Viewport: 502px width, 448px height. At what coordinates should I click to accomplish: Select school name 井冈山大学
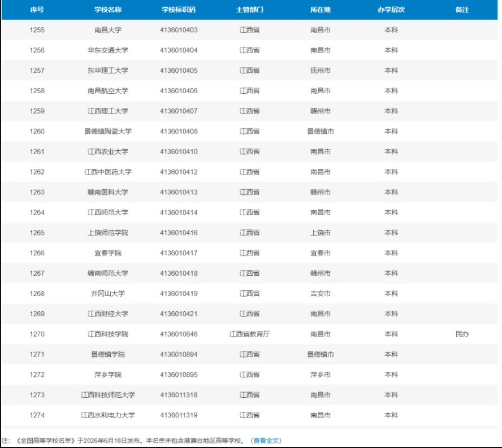[x=108, y=293]
